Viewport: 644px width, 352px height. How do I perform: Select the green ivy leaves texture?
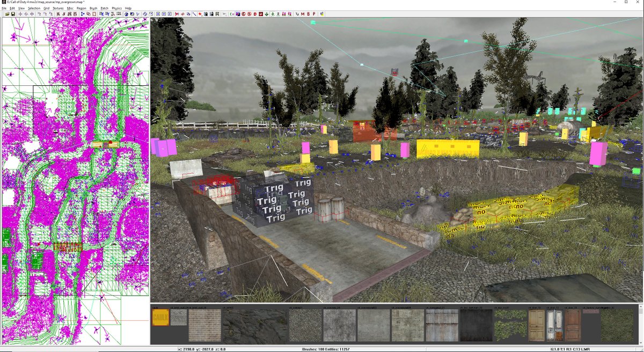tap(510, 325)
